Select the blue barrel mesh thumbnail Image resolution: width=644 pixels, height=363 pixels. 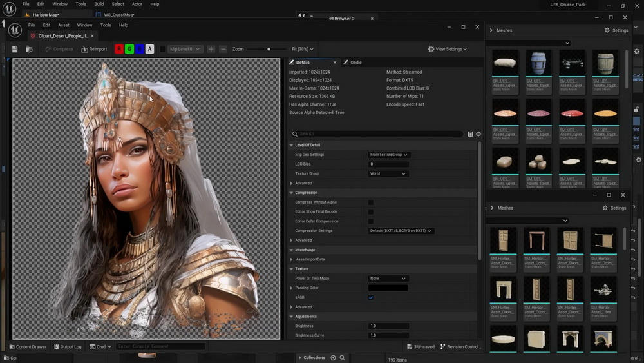point(538,63)
